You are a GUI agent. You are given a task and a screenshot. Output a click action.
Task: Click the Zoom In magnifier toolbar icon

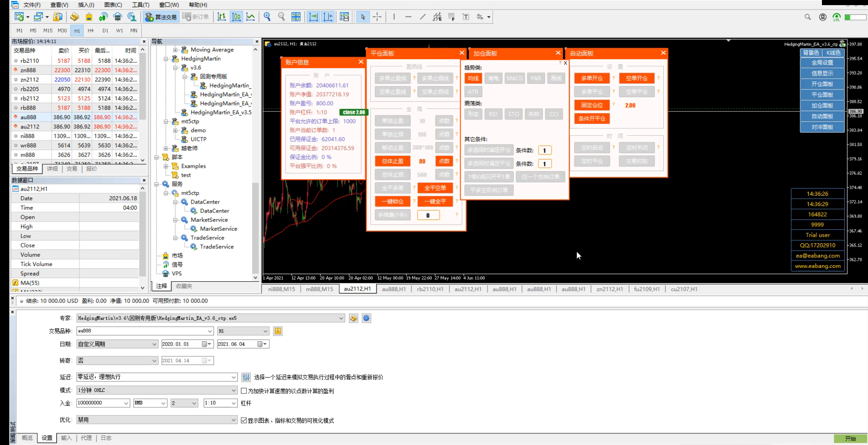tap(267, 17)
